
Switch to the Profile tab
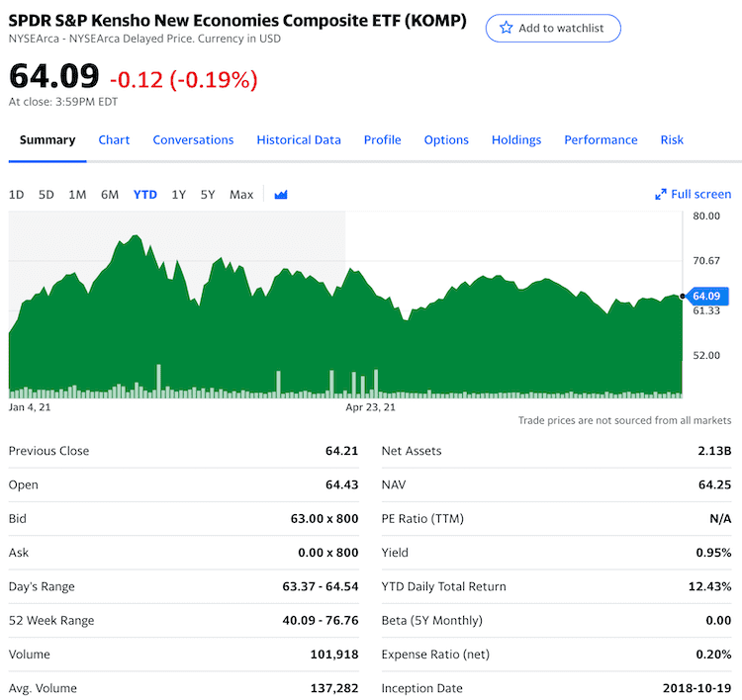point(382,140)
